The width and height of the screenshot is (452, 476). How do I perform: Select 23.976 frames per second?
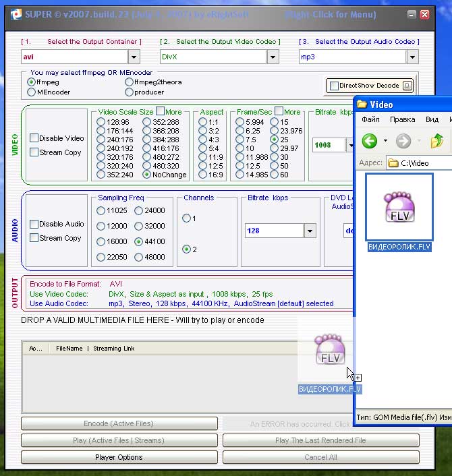point(275,131)
